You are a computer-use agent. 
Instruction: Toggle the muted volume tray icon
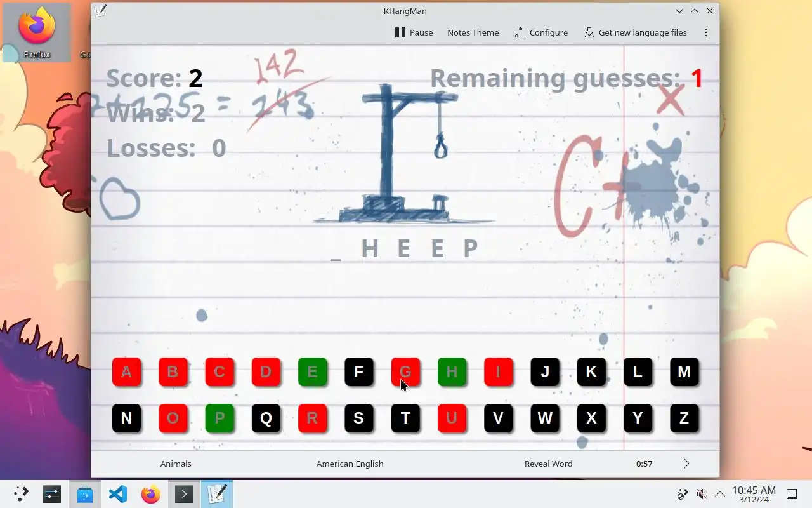(702, 494)
